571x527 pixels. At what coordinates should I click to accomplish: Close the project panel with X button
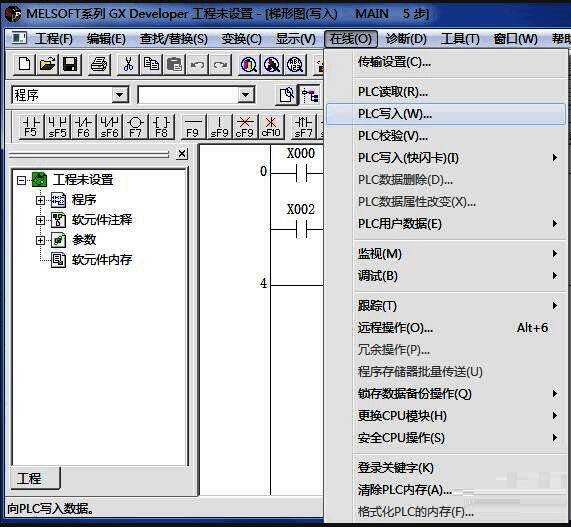tap(182, 154)
